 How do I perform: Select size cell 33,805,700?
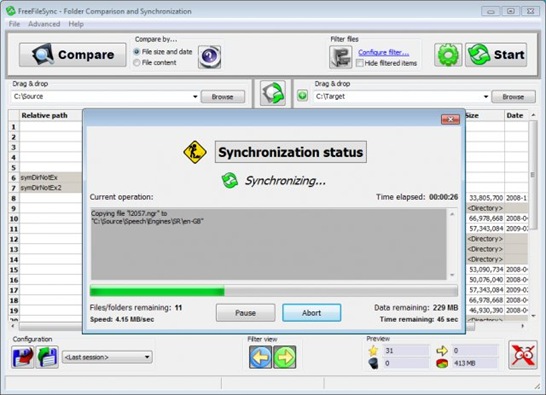click(x=486, y=198)
